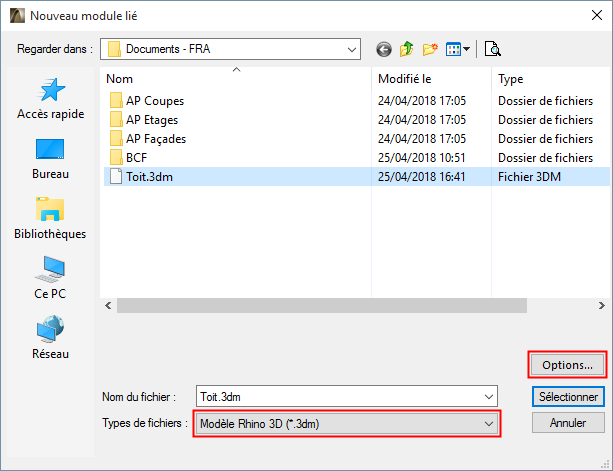
Task: Click the Annuler button
Action: pos(568,423)
